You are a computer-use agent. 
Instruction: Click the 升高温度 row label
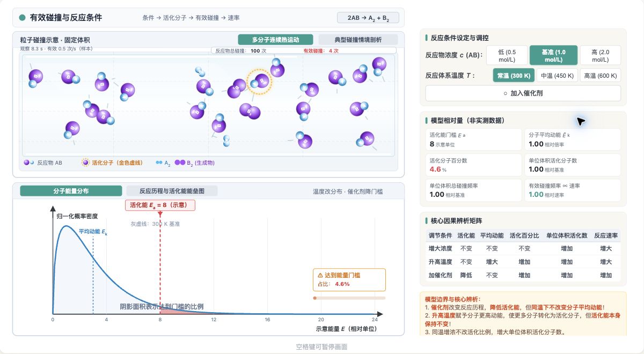click(440, 262)
